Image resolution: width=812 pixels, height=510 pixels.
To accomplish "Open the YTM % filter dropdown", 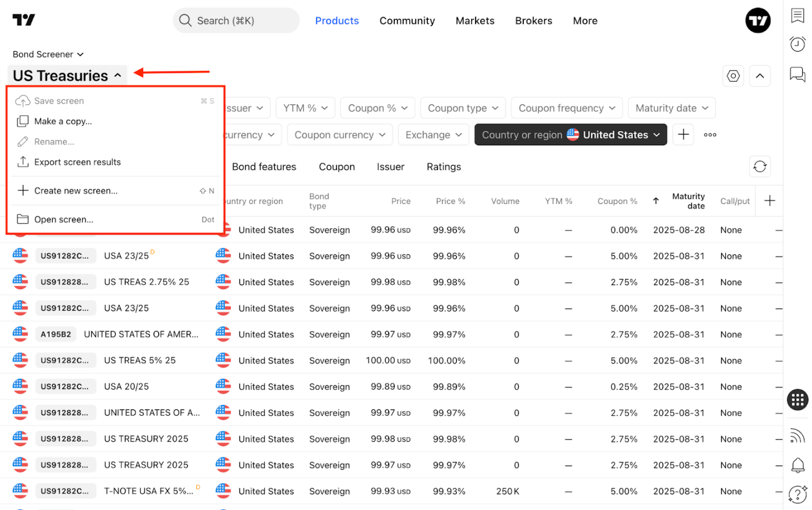I will coord(305,108).
